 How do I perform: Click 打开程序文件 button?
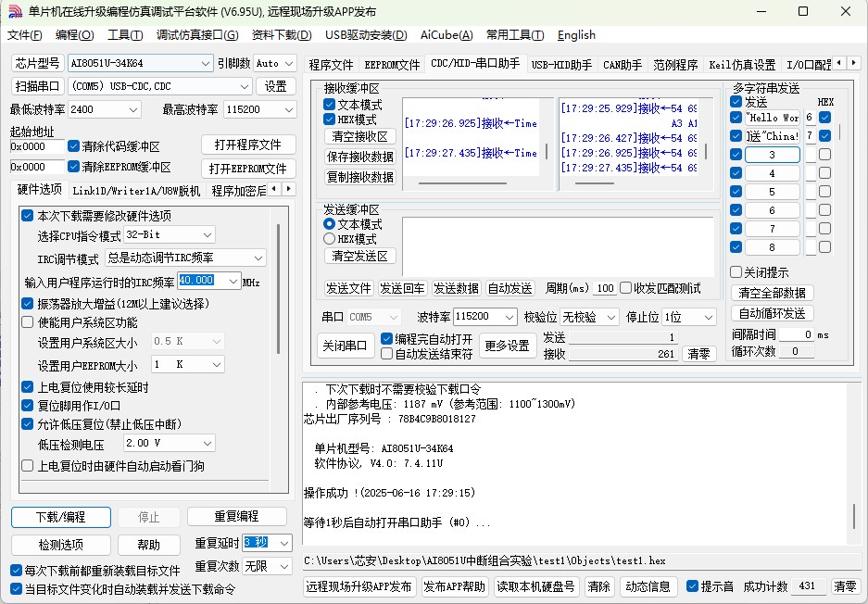[x=248, y=145]
